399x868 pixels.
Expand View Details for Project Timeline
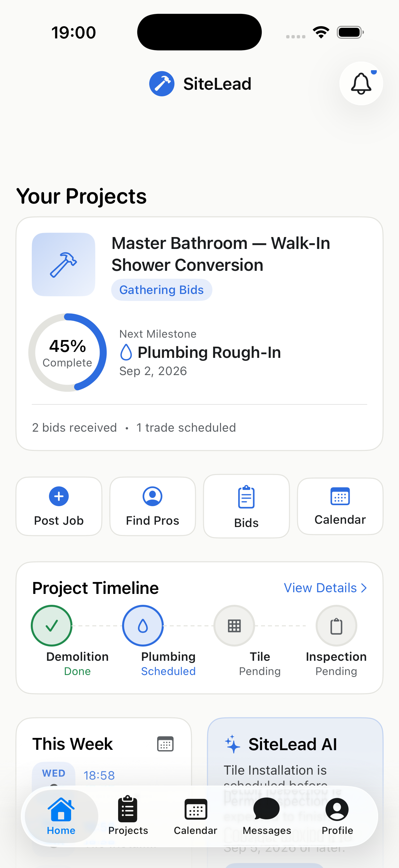pos(325,588)
